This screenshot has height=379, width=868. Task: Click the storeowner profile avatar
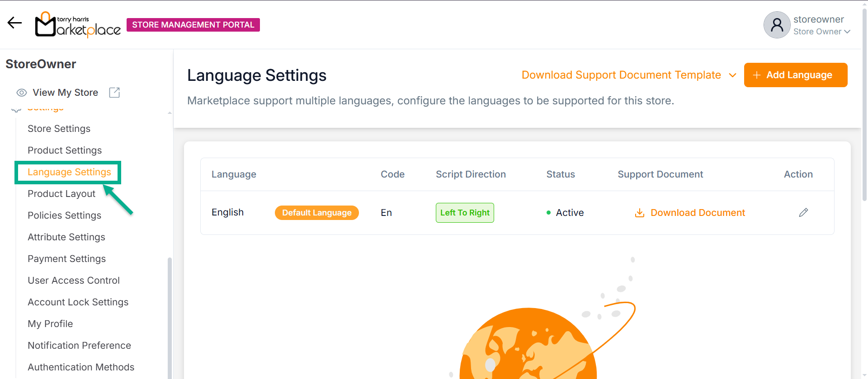pos(777,25)
